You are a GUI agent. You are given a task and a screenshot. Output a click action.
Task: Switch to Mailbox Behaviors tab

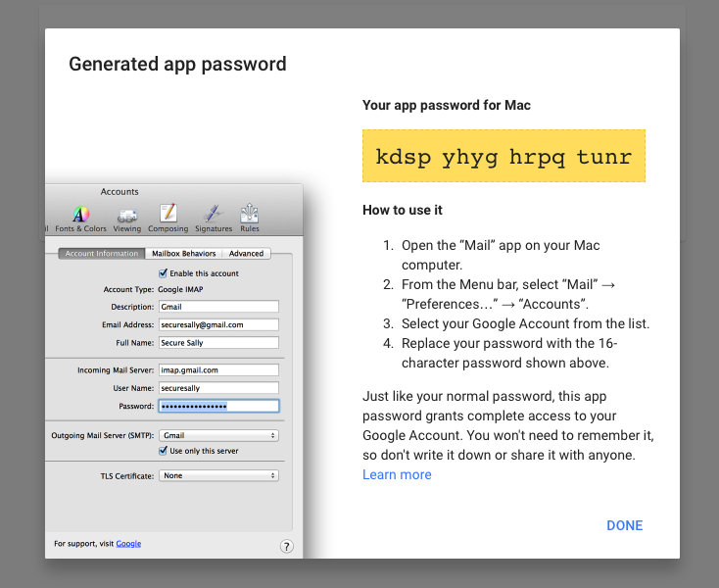pos(183,253)
